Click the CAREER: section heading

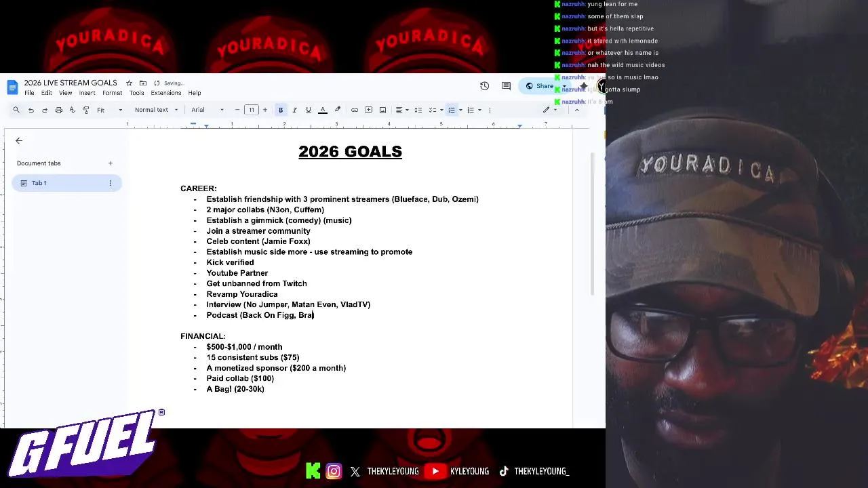[x=199, y=188]
